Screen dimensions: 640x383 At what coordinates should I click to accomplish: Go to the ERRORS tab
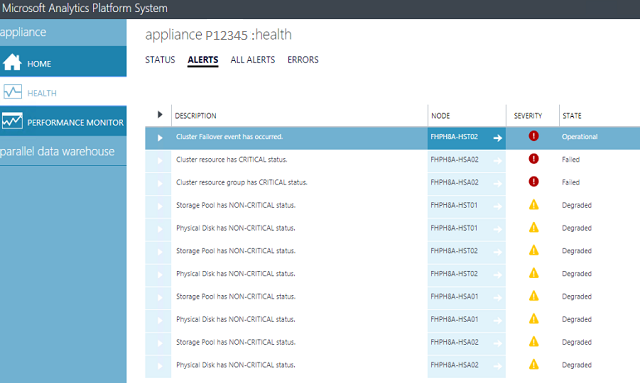click(x=303, y=60)
